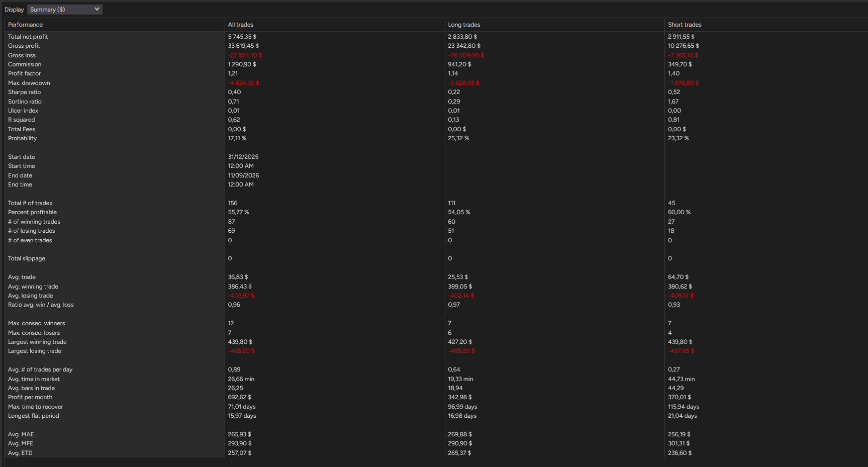
Task: Click Short trades R squared 0,81
Action: 673,120
